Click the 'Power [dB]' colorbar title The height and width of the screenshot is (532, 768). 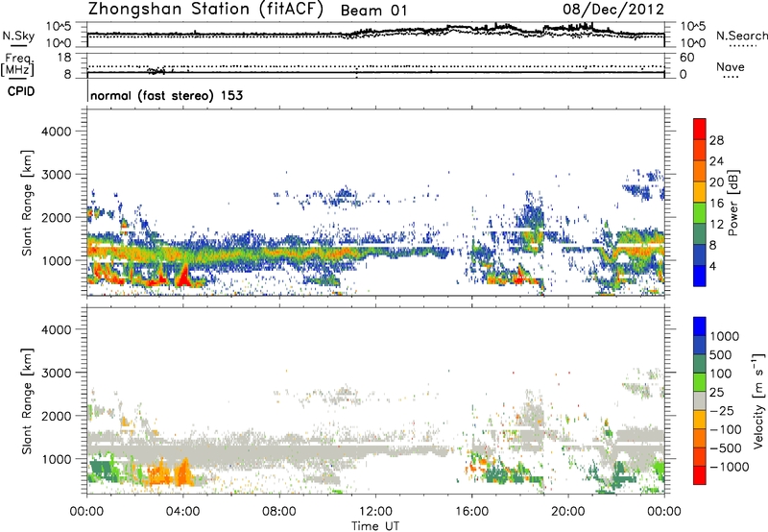pos(733,203)
